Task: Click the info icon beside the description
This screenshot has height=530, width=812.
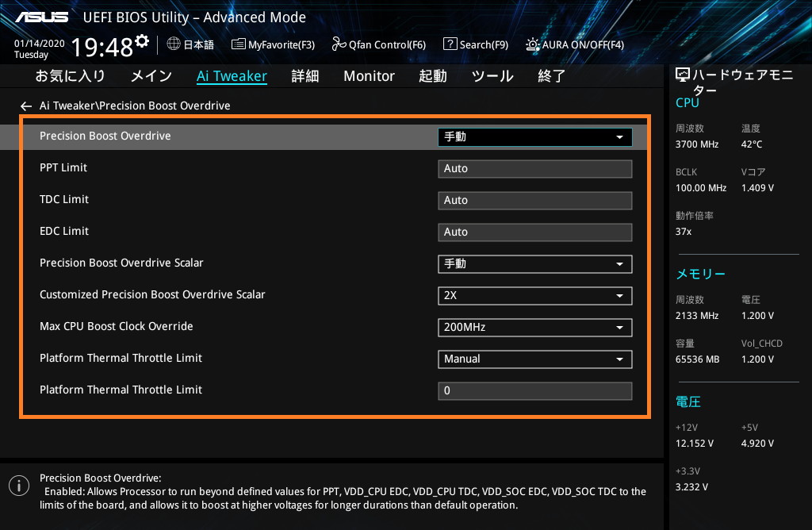Action: coord(19,486)
